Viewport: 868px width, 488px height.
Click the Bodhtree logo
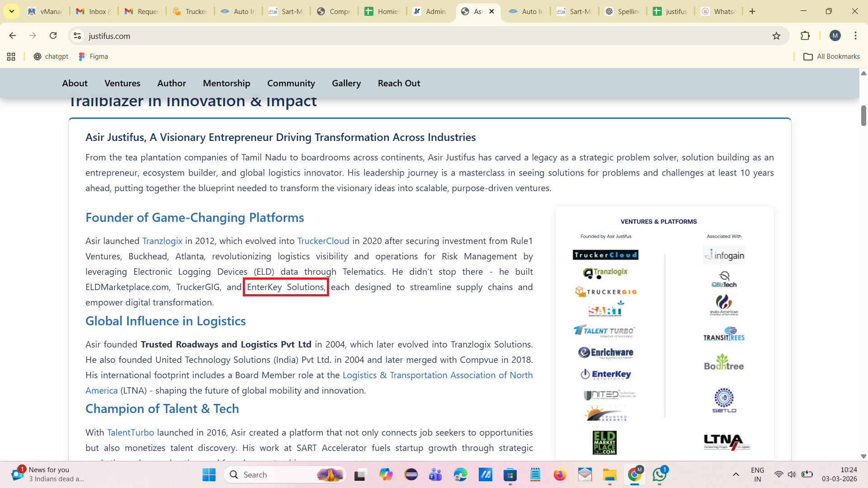pyautogui.click(x=724, y=361)
